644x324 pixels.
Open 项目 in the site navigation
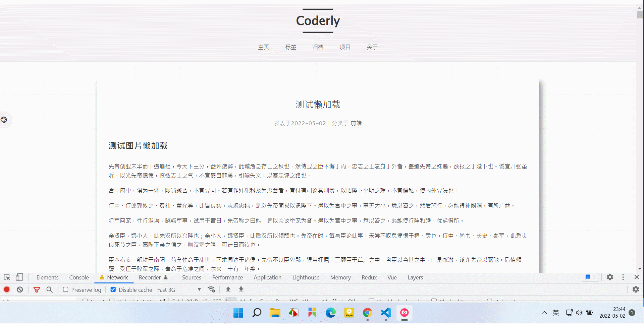pyautogui.click(x=345, y=47)
